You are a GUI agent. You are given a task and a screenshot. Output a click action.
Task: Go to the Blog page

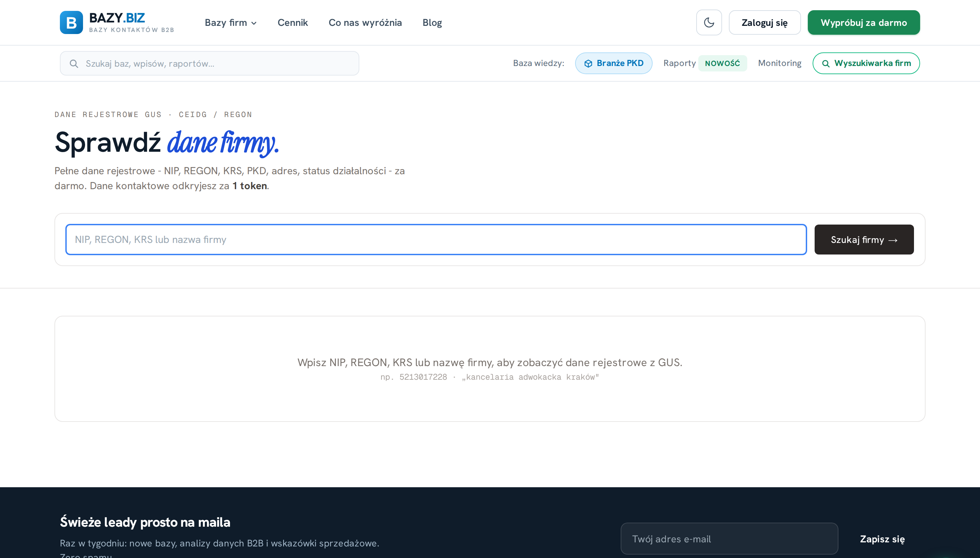click(432, 22)
